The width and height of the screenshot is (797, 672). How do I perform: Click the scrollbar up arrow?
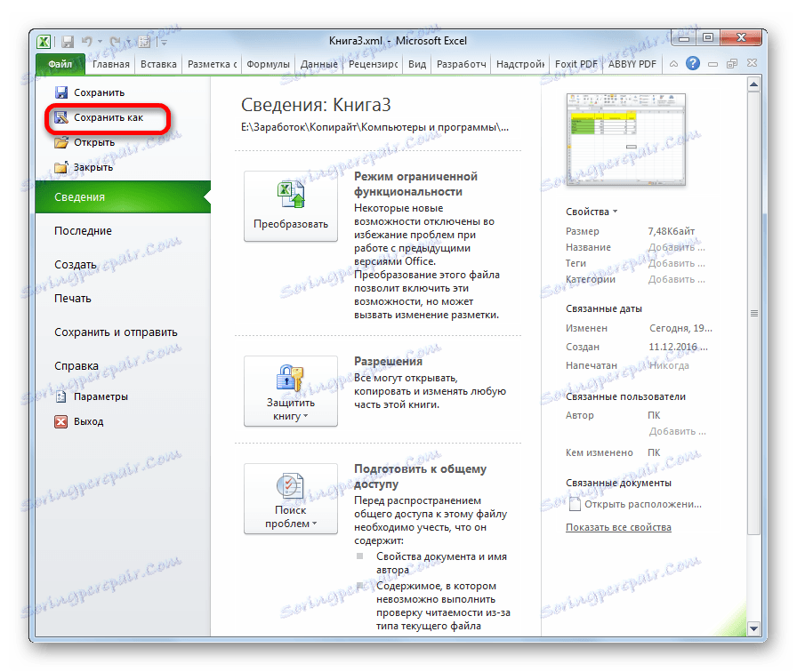pyautogui.click(x=754, y=84)
